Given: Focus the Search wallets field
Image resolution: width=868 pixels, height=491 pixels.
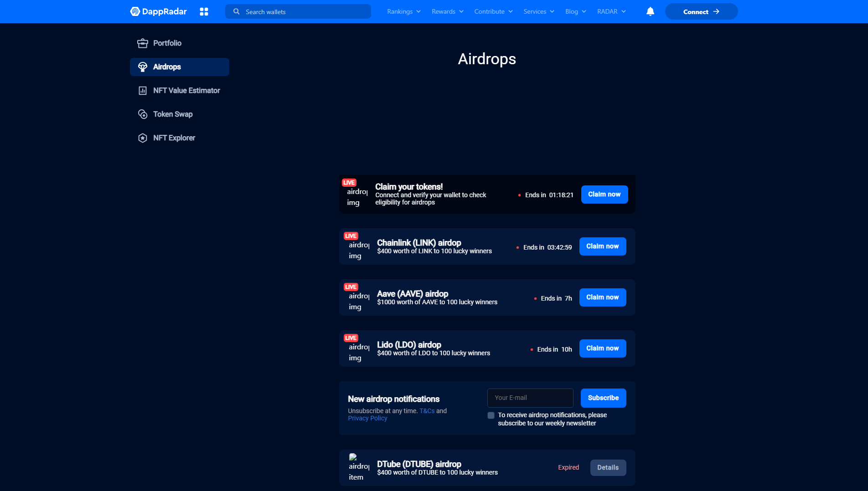Looking at the screenshot, I should [298, 11].
